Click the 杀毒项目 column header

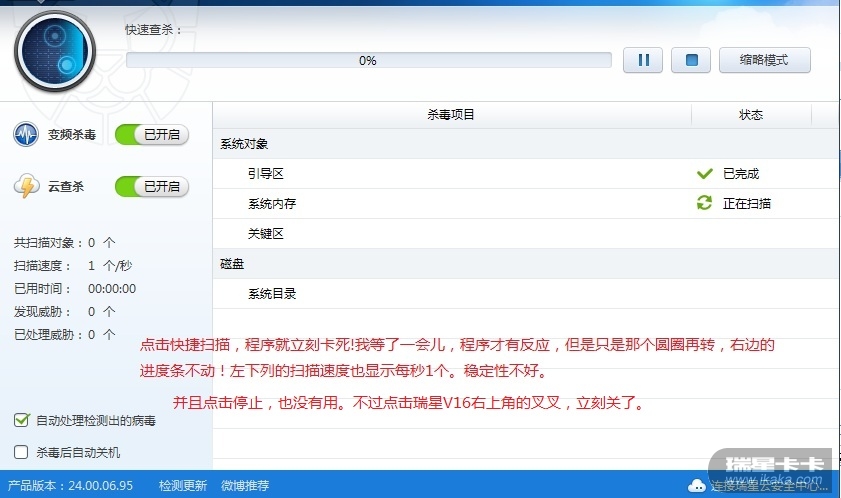click(x=452, y=115)
